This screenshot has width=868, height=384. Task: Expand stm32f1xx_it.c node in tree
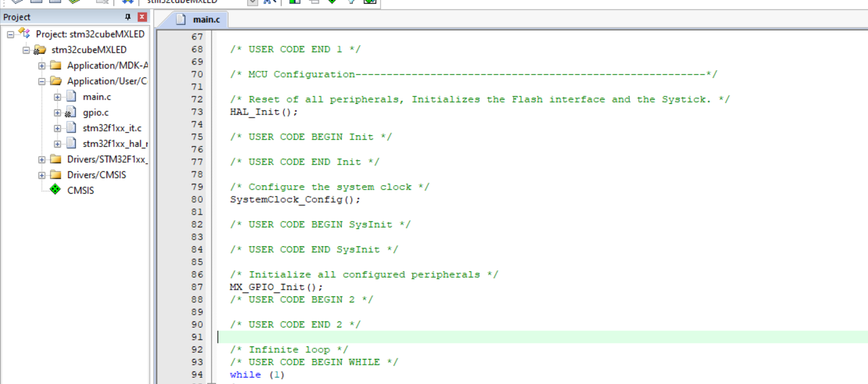point(58,128)
